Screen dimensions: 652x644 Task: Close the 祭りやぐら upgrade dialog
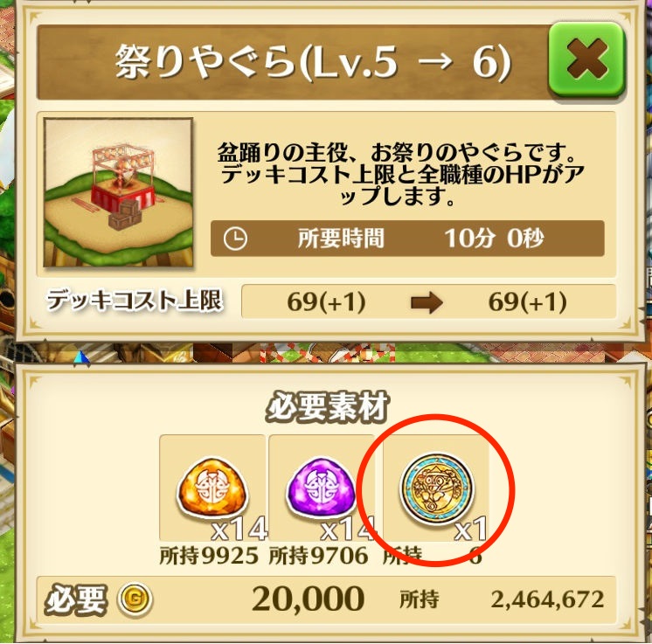coord(586,61)
